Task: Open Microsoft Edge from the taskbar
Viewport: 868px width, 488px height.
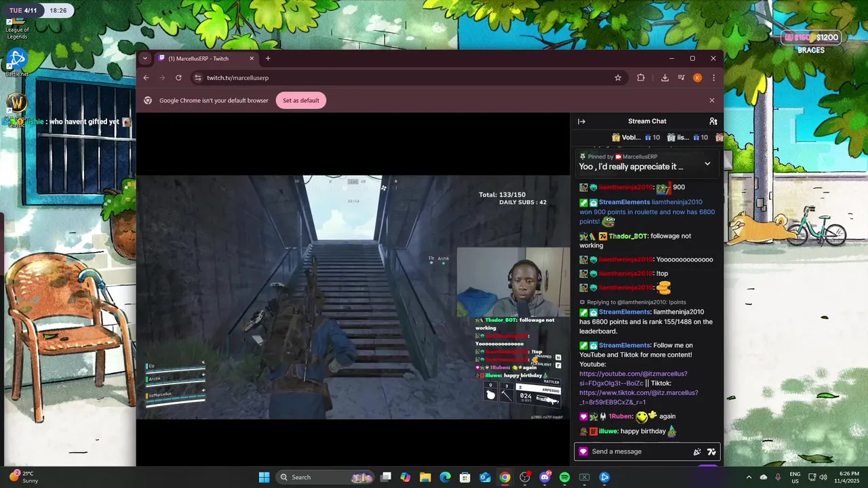Action: (445, 477)
